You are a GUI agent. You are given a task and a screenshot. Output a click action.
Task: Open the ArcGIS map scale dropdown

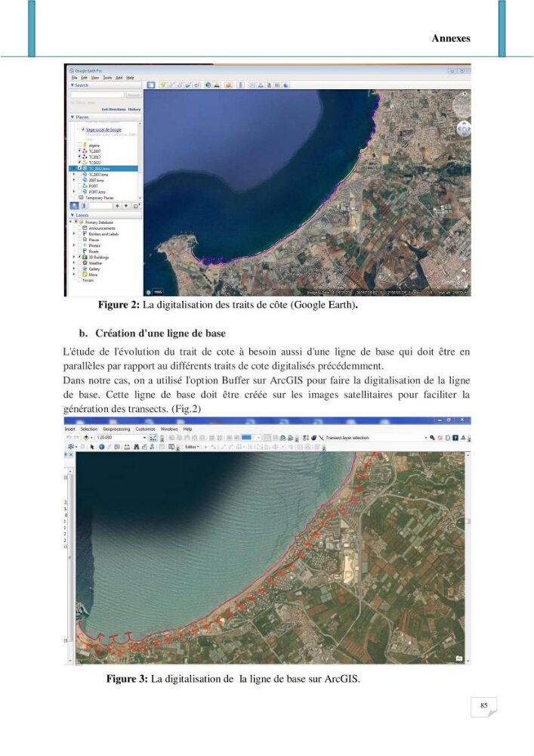(144, 437)
